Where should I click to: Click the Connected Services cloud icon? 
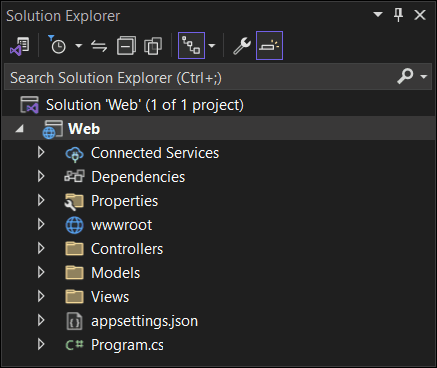[74, 154]
